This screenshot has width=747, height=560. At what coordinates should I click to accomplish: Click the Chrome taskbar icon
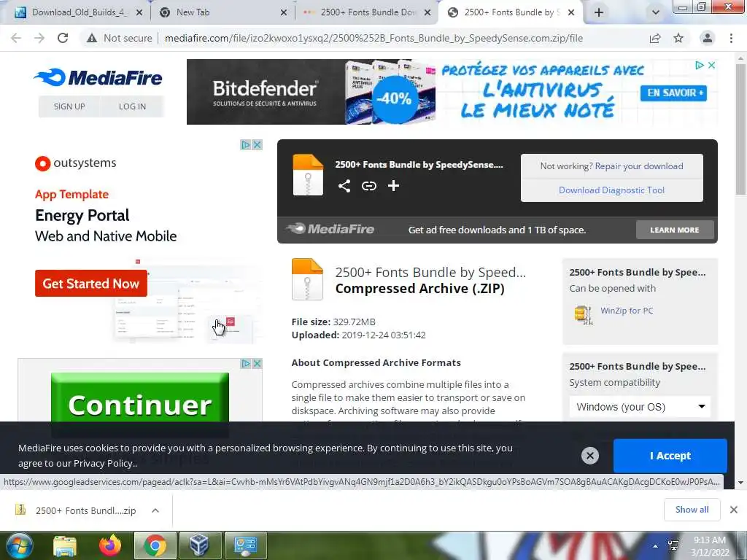coord(155,545)
